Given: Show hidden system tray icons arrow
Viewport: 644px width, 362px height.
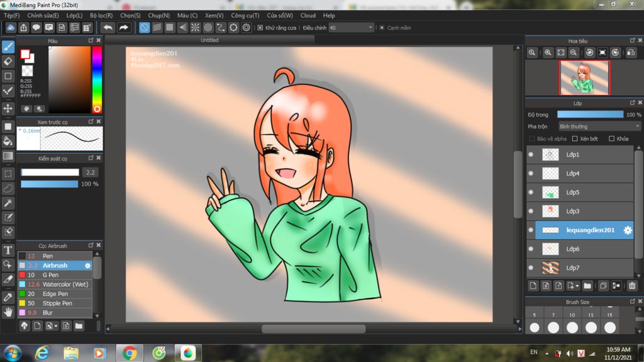Looking at the screenshot, I should [x=547, y=353].
